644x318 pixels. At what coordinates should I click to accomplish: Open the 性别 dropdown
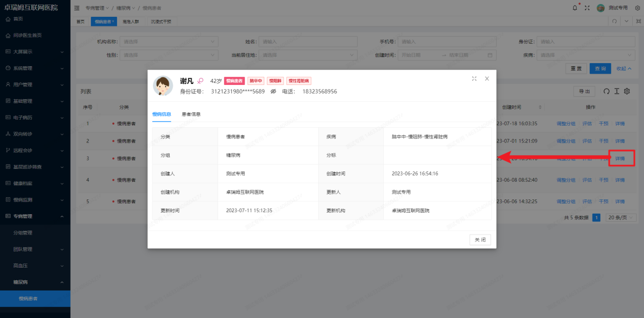pos(169,55)
